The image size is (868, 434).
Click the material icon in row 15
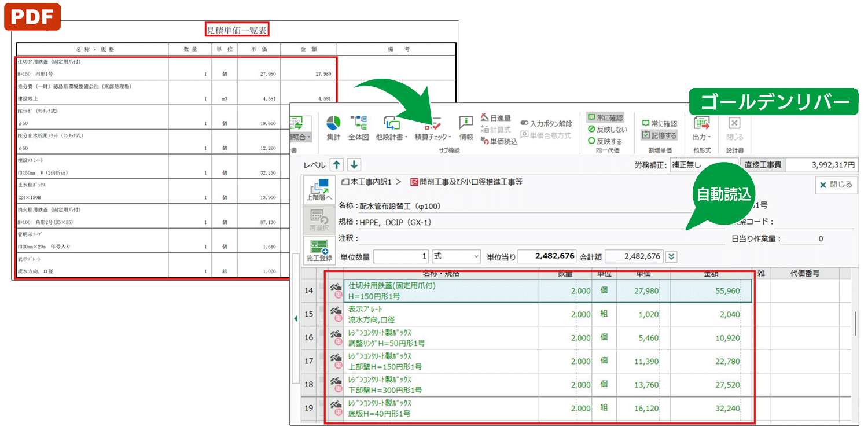336,314
